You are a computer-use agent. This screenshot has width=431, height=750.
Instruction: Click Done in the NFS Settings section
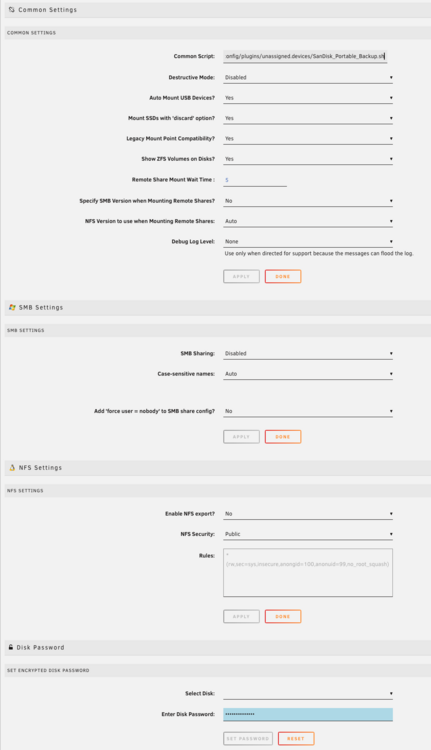pos(283,617)
